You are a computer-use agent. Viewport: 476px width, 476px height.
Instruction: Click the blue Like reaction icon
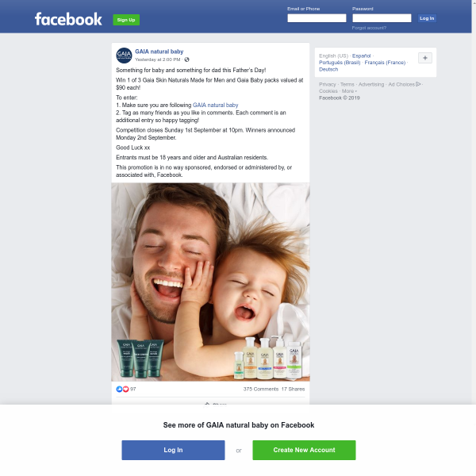tap(119, 389)
